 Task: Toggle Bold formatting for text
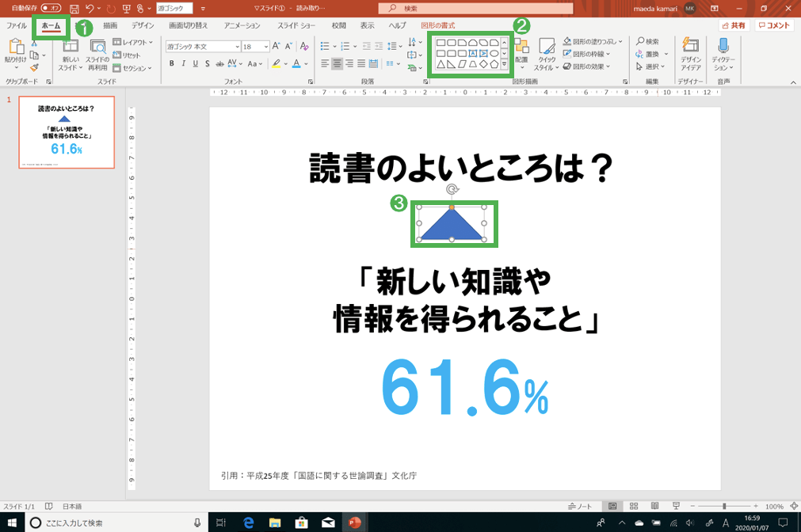pos(171,63)
